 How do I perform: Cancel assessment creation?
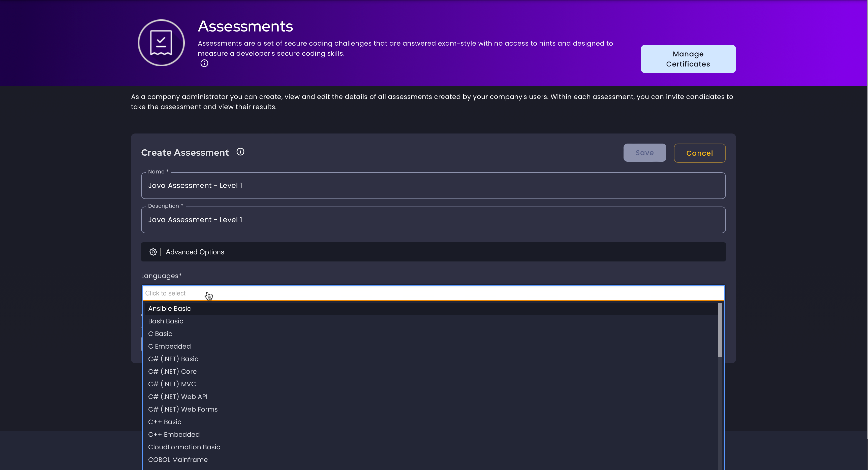700,153
